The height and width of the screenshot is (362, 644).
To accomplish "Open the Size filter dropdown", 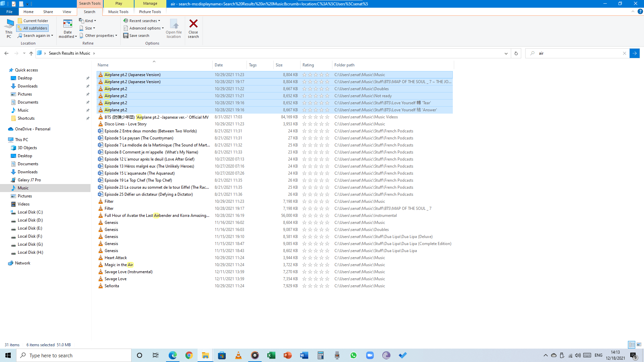I will [x=87, y=28].
